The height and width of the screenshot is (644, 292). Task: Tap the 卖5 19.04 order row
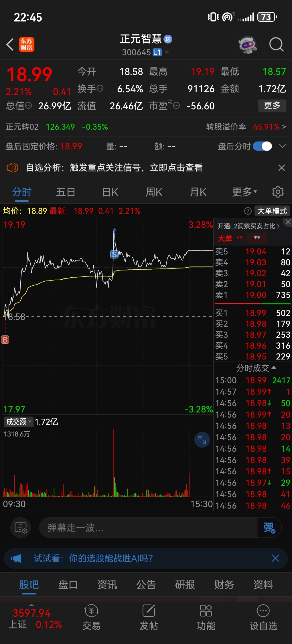(x=253, y=251)
